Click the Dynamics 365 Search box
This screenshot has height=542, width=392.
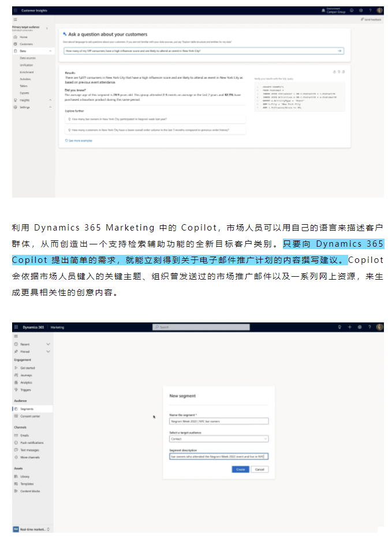(x=201, y=327)
